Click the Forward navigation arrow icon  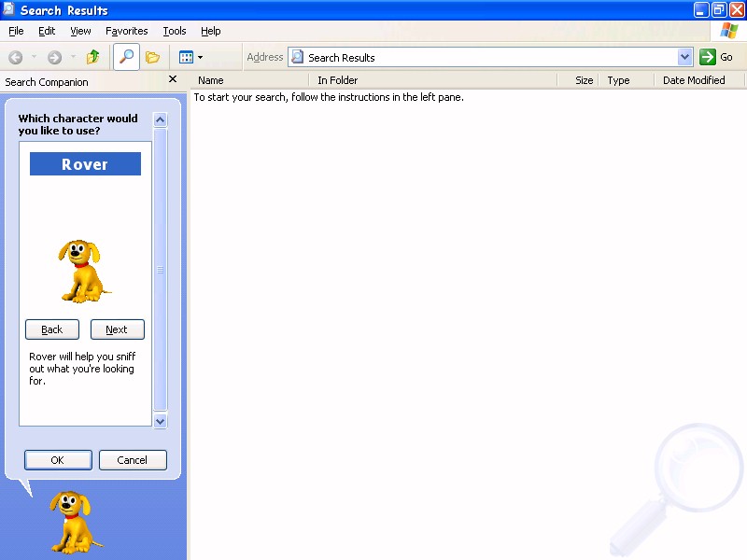click(55, 58)
